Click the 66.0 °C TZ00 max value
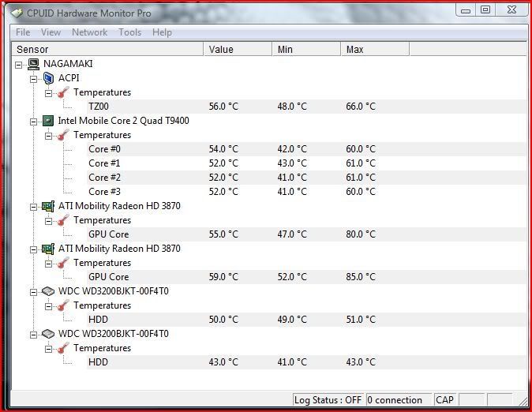 [361, 107]
